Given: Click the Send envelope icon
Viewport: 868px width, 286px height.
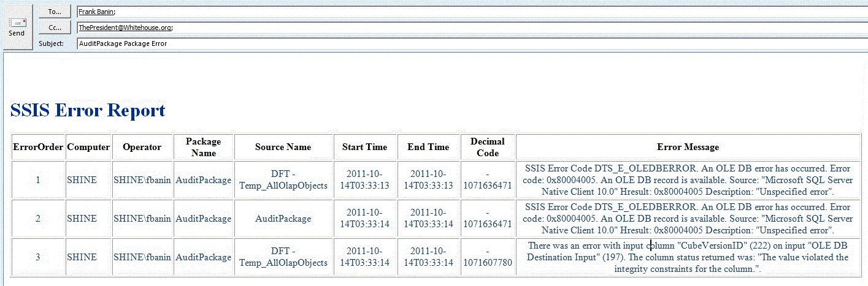Looking at the screenshot, I should (17, 23).
